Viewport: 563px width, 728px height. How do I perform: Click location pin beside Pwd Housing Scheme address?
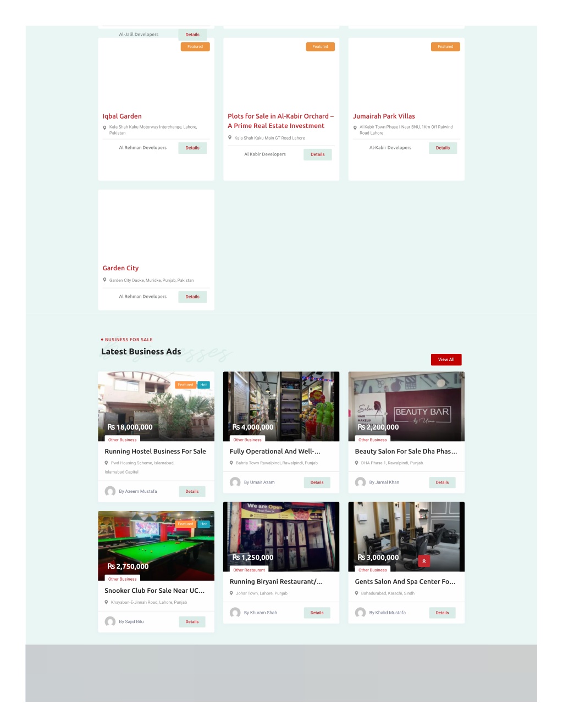pos(106,463)
